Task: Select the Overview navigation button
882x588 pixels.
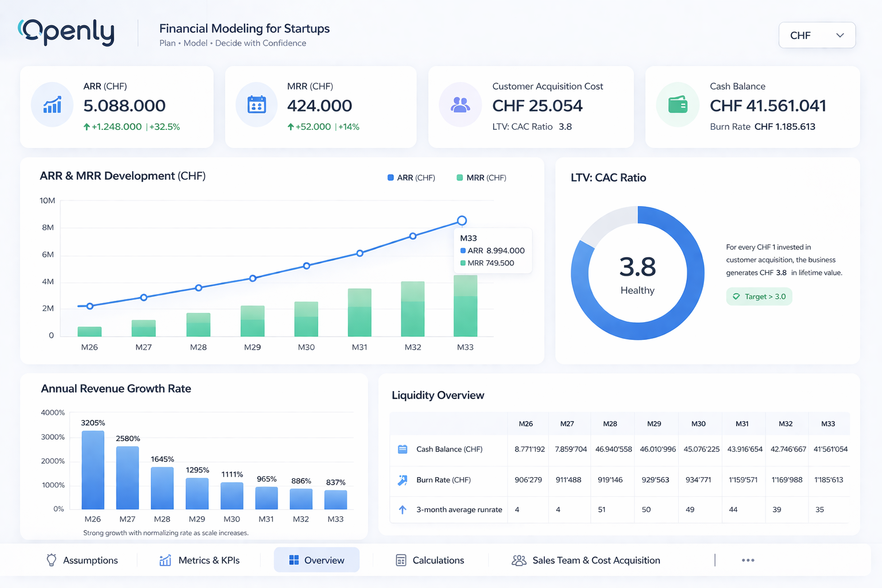Action: [x=316, y=560]
